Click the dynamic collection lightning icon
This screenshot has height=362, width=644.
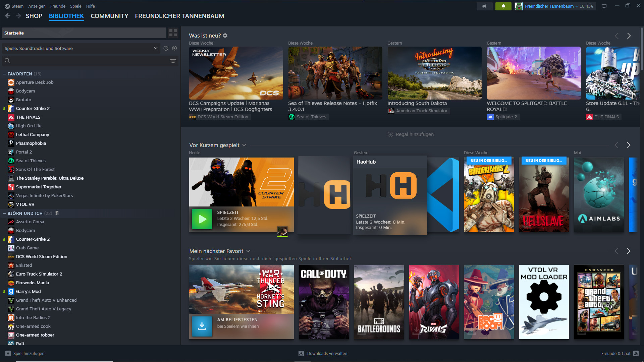click(x=57, y=213)
